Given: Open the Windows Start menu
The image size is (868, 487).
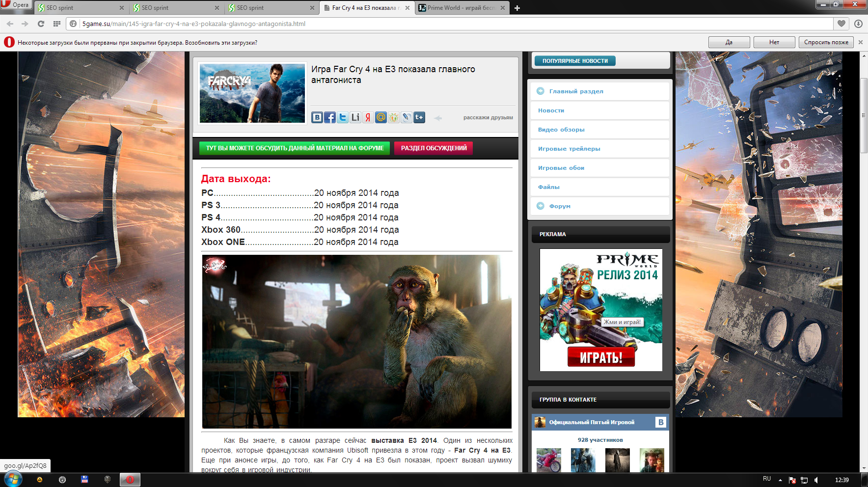Looking at the screenshot, I should 13,479.
